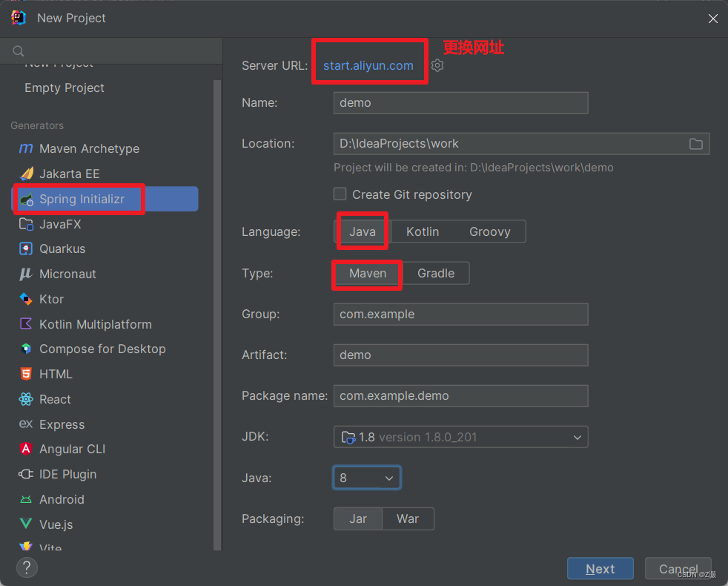Open the Java version 8 dropdown
Image resolution: width=728 pixels, height=586 pixels.
click(367, 478)
